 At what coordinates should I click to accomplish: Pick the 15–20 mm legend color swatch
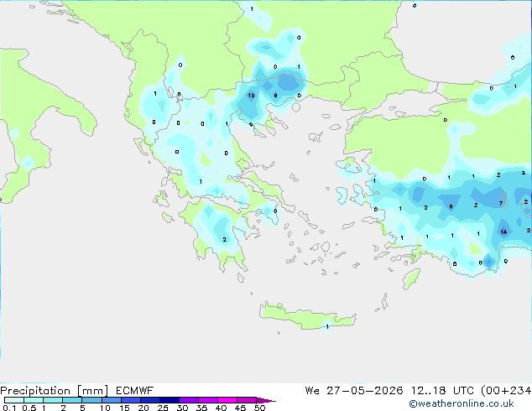130,400
